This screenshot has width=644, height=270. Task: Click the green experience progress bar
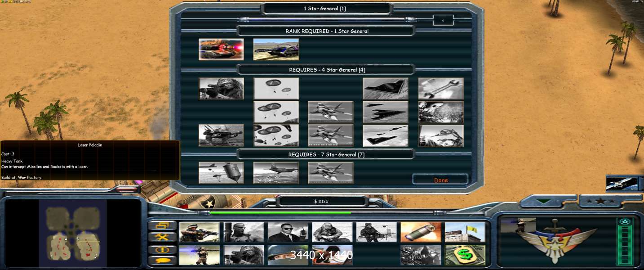click(x=280, y=213)
